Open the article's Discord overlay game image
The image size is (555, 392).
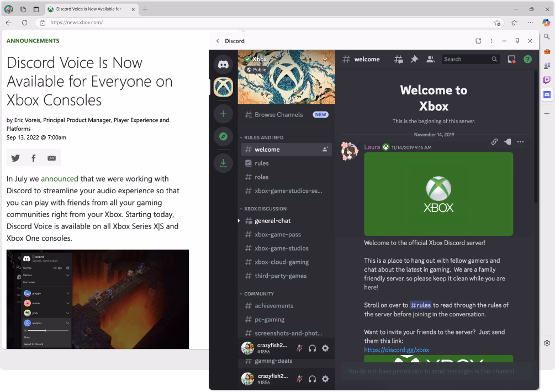98,299
